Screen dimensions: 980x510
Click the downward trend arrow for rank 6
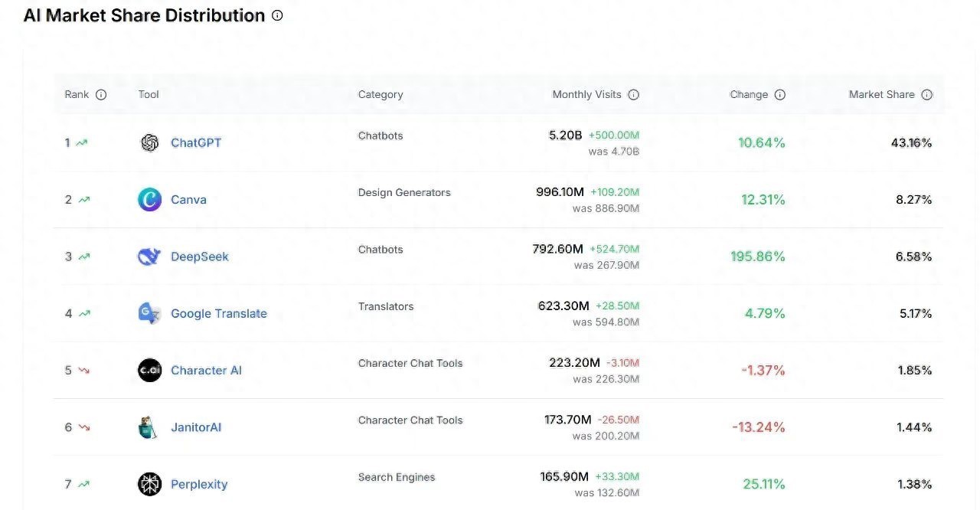tap(83, 427)
